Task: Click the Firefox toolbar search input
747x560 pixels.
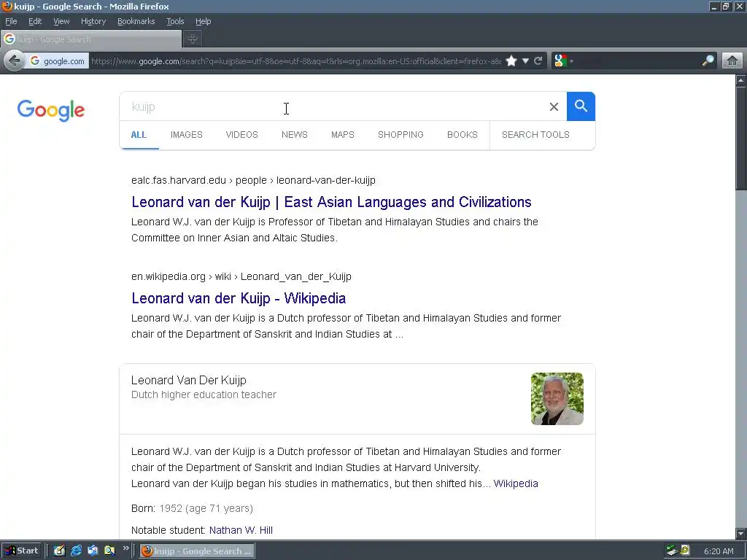Action: [636, 61]
